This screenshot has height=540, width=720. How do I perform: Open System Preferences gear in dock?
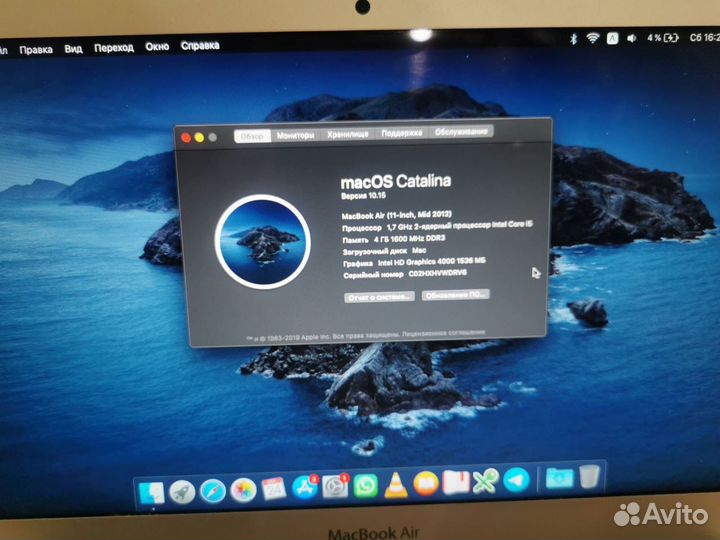[x=335, y=486]
